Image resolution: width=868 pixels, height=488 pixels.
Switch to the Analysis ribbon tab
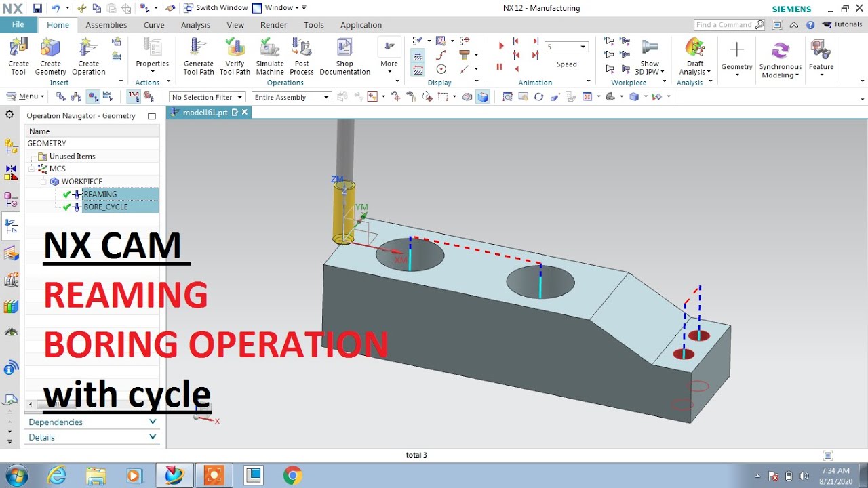[195, 25]
